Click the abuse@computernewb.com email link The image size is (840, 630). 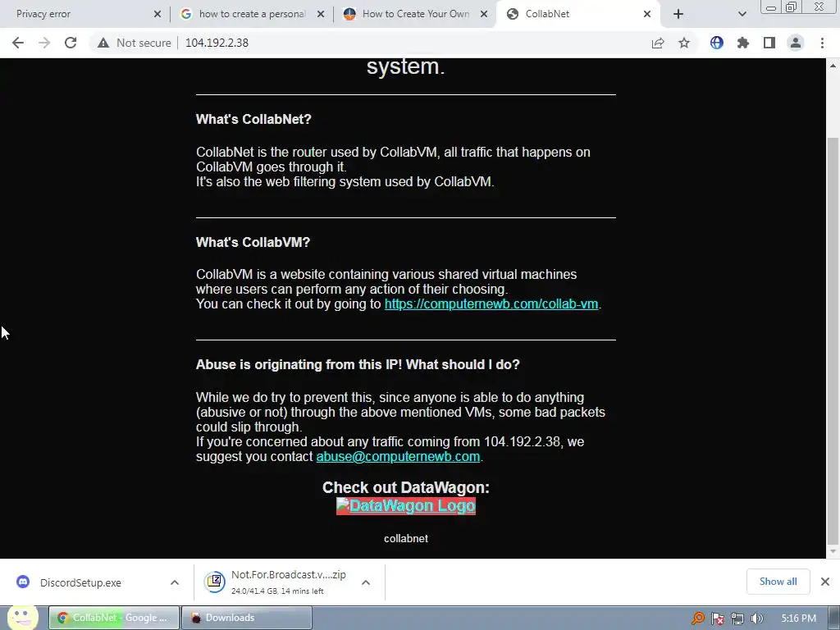coord(398,456)
